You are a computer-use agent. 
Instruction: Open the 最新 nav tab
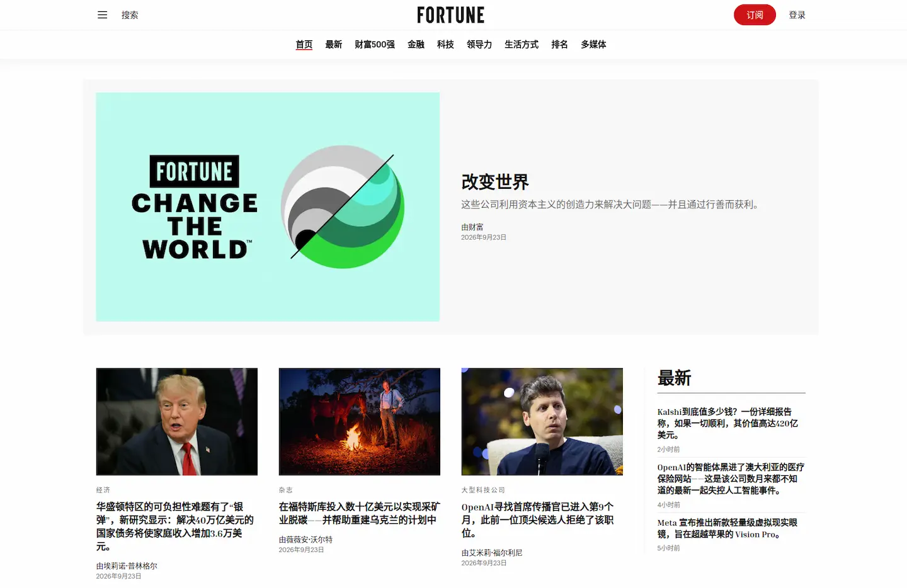[x=334, y=45]
